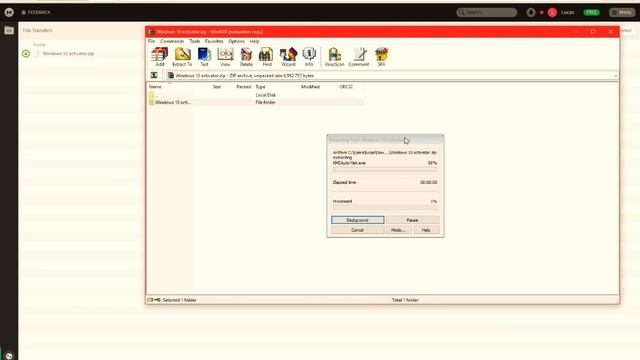Viewport: 640px width, 360px height.
Task: Click the username Lucas
Action: [567, 12]
